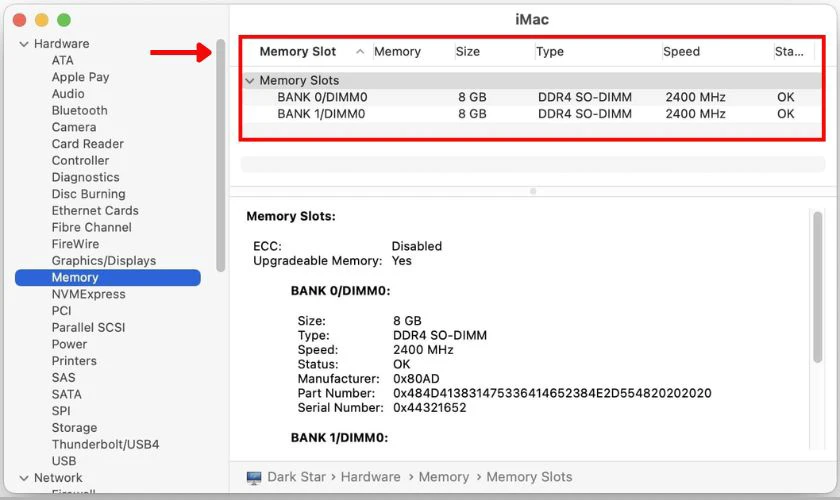The image size is (840, 500).
Task: Click the green zoom window button
Action: coord(64,20)
